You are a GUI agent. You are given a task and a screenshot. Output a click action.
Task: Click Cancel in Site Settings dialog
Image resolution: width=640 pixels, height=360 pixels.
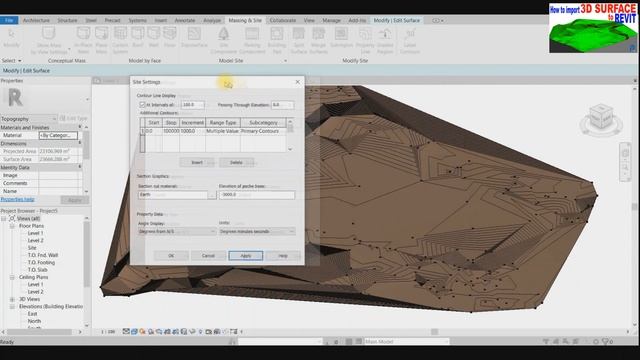208,256
